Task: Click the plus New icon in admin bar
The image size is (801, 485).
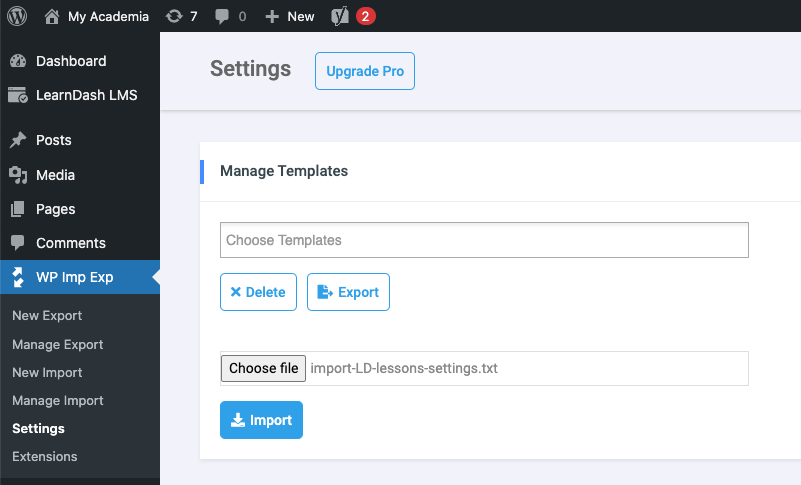Action: pos(272,17)
